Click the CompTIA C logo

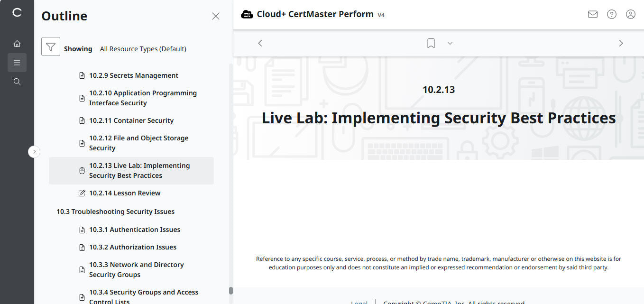tap(17, 13)
